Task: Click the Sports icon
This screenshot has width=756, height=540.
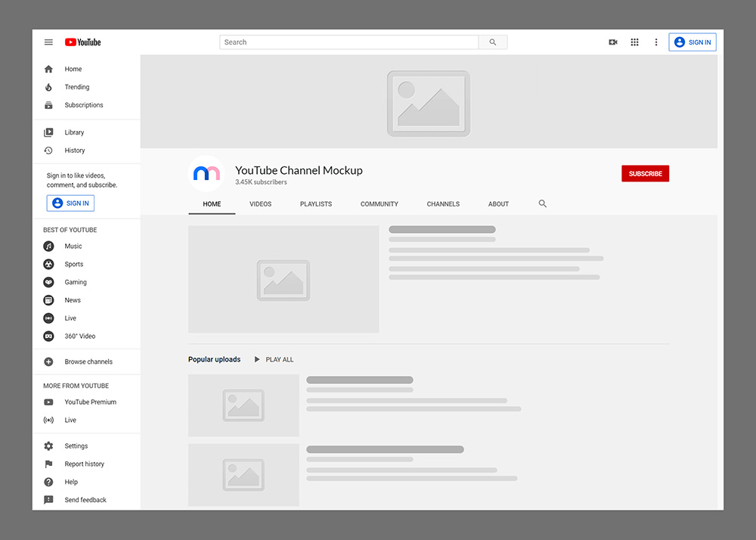Action: [x=48, y=264]
